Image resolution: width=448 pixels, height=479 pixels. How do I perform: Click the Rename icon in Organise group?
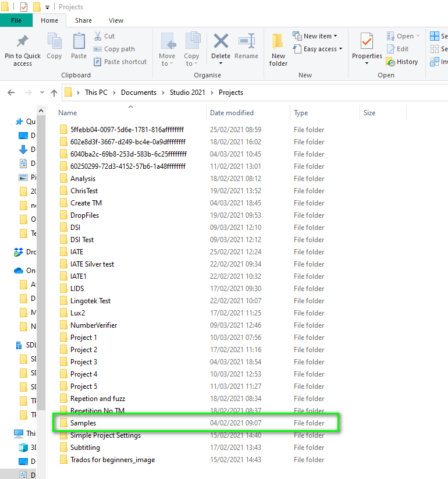pos(247,42)
